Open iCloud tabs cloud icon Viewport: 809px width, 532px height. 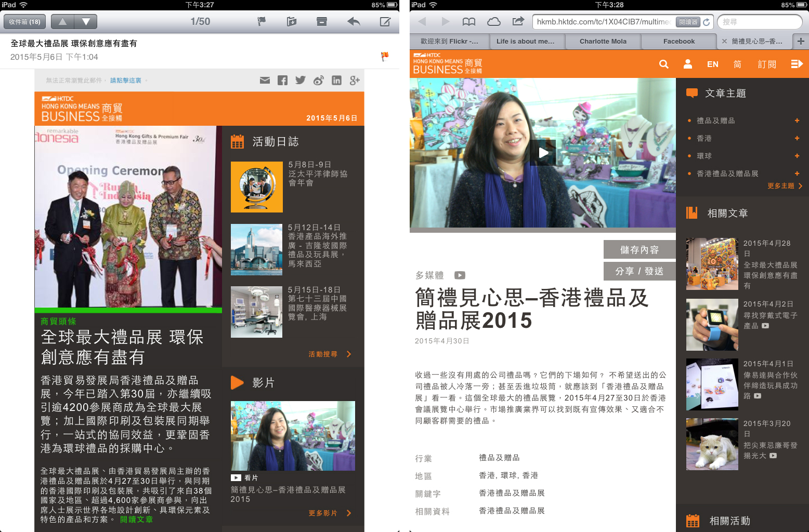tap(494, 21)
